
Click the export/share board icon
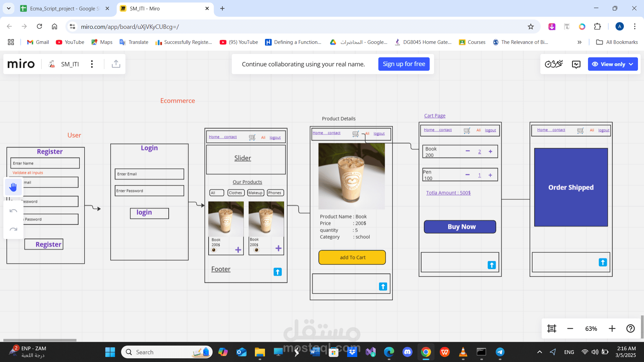(x=116, y=64)
